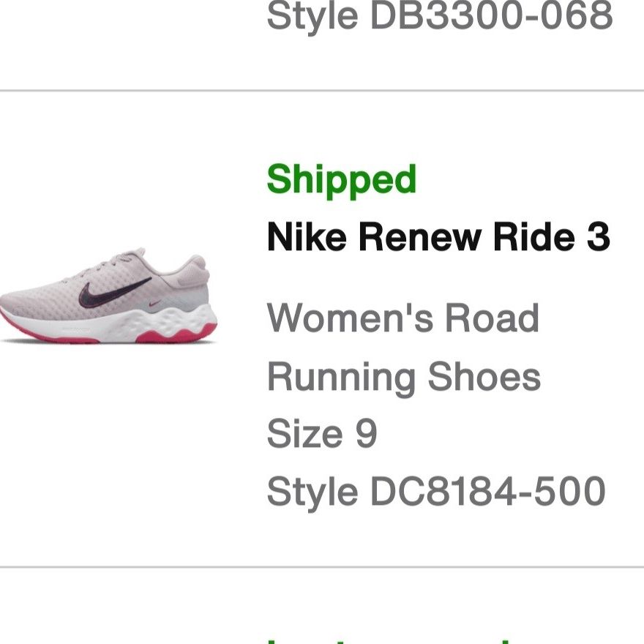Open the Nike Renew Ride 3 shoe thumbnail
Screen dimensions: 644x644
(x=108, y=296)
